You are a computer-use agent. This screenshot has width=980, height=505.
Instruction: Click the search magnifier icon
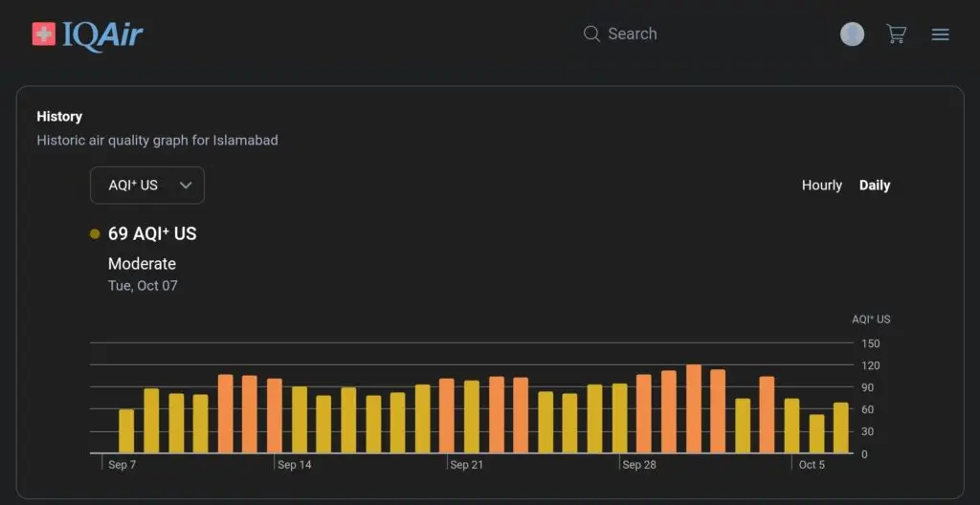[591, 34]
